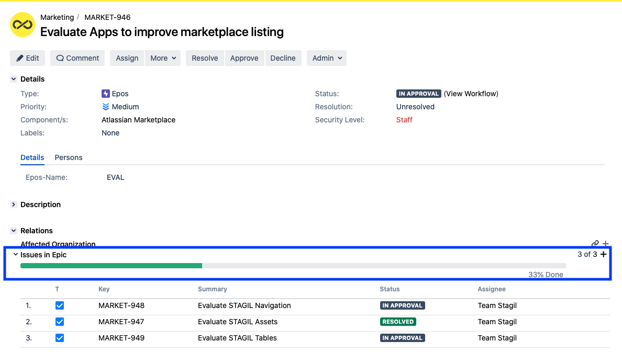Image resolution: width=622 pixels, height=364 pixels.
Task: Click the Atlassian Marketplace component
Action: pyautogui.click(x=138, y=120)
